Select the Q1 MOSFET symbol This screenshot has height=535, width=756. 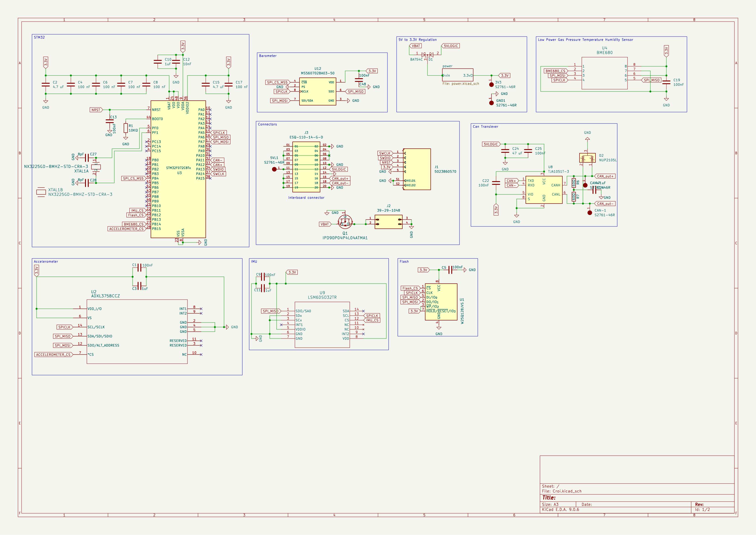(x=345, y=222)
